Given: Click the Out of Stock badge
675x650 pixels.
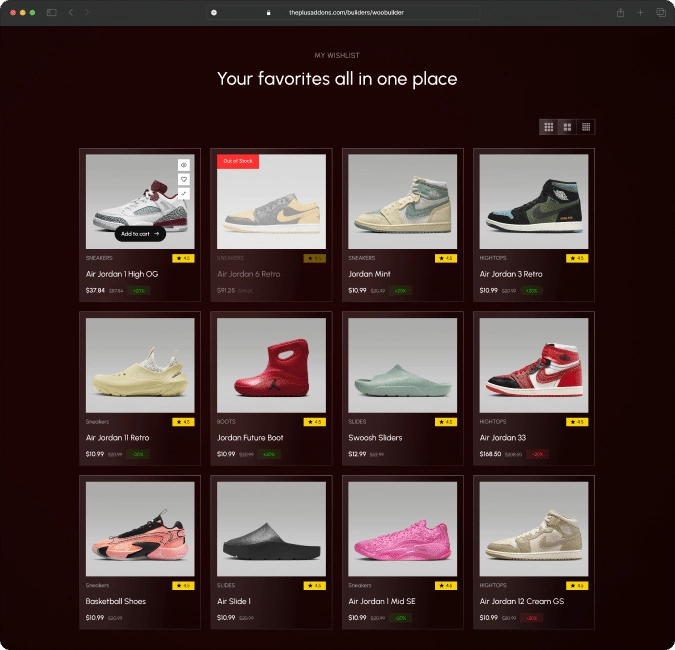Looking at the screenshot, I should pos(238,161).
